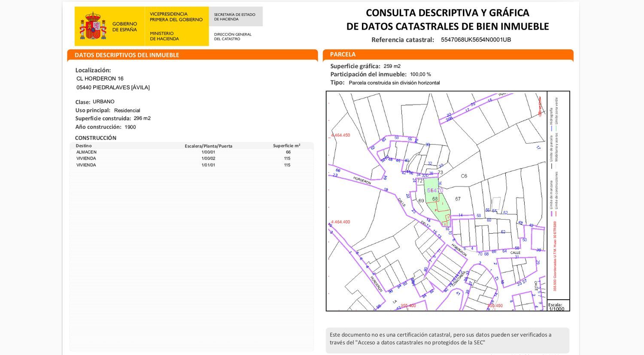Click the 'Referencia catastral:' label
The height and width of the screenshot is (355, 644).
[x=403, y=40]
